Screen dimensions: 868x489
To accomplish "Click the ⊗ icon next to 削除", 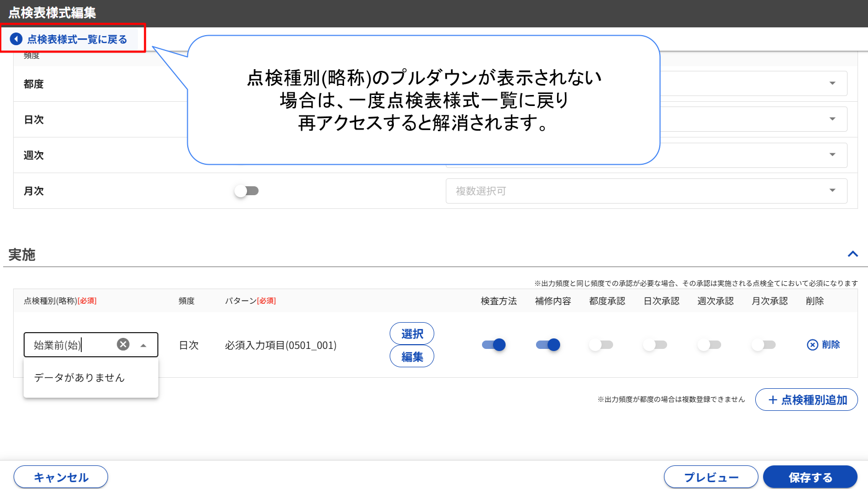I will click(812, 345).
